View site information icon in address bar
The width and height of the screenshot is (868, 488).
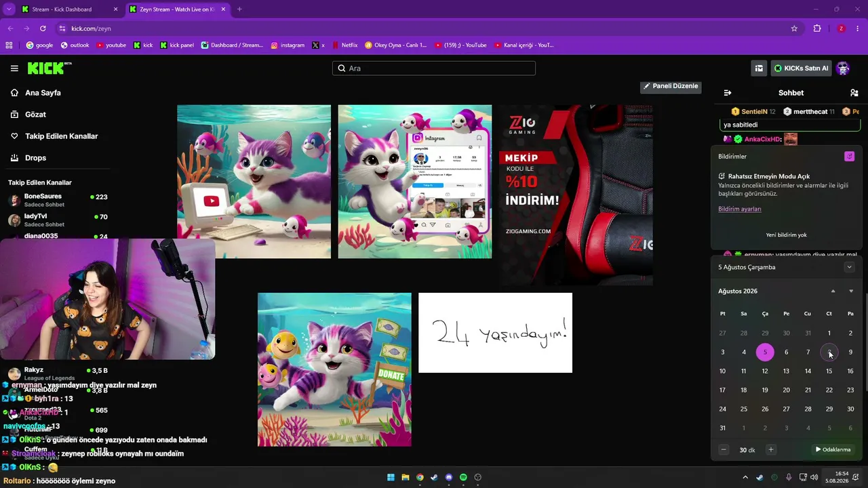point(62,28)
